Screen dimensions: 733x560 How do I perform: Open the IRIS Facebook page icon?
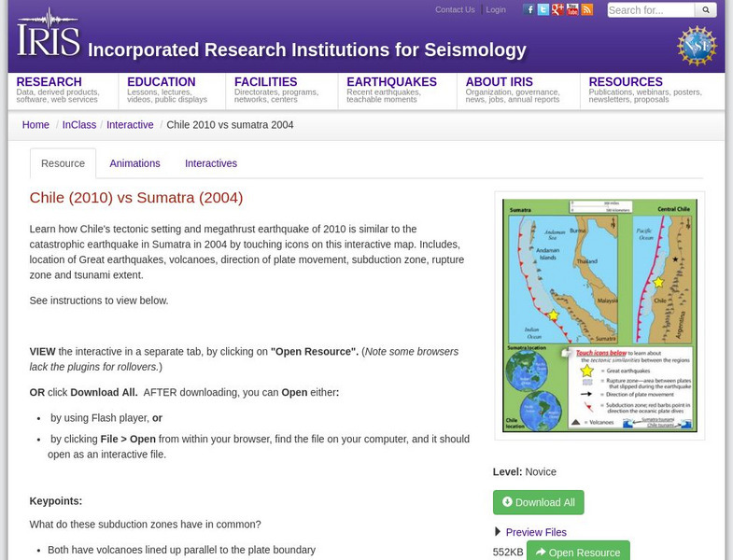529,9
